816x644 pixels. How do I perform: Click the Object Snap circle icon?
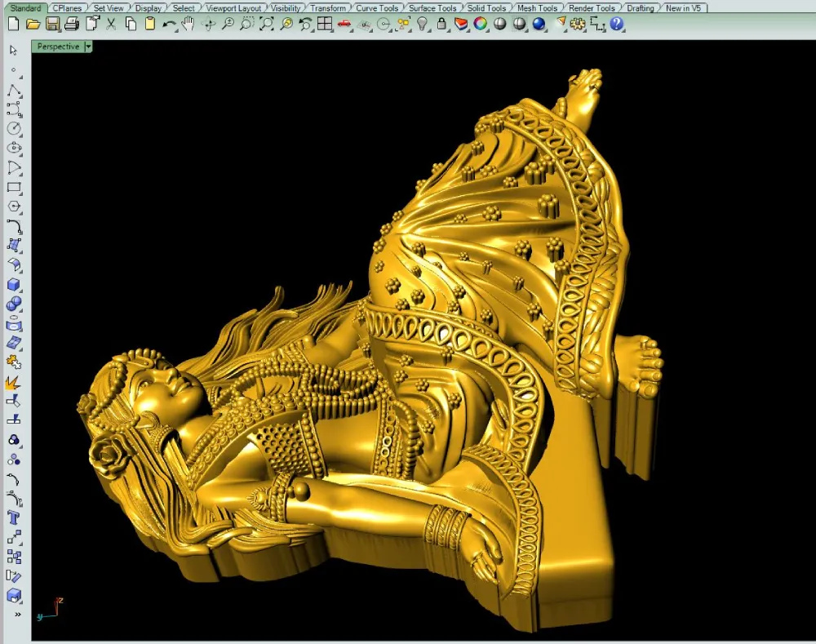pos(384,24)
